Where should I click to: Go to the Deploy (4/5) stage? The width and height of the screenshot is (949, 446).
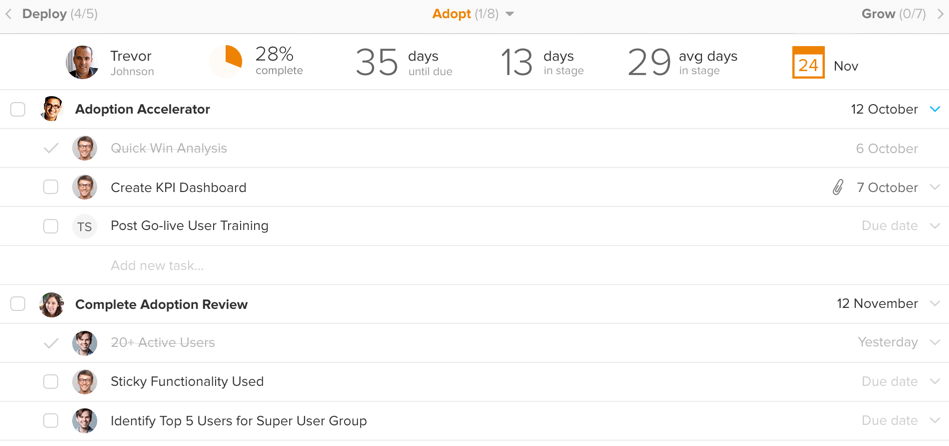(60, 14)
